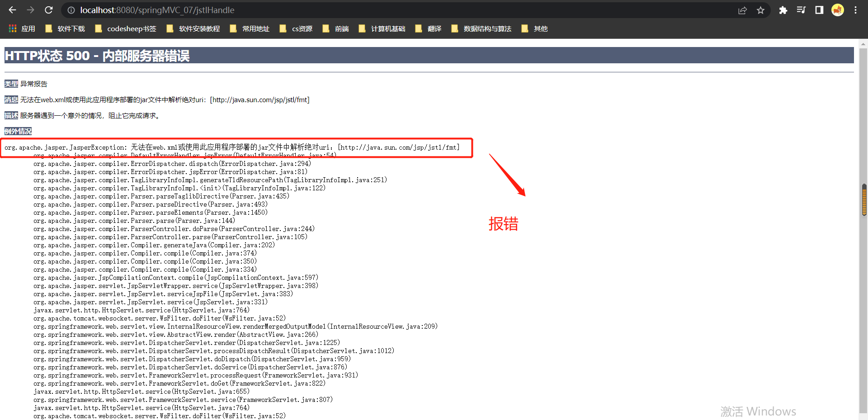Click the FrameworkServlet.java:807 stack line
Screen dimensions: 868x420
183,400
